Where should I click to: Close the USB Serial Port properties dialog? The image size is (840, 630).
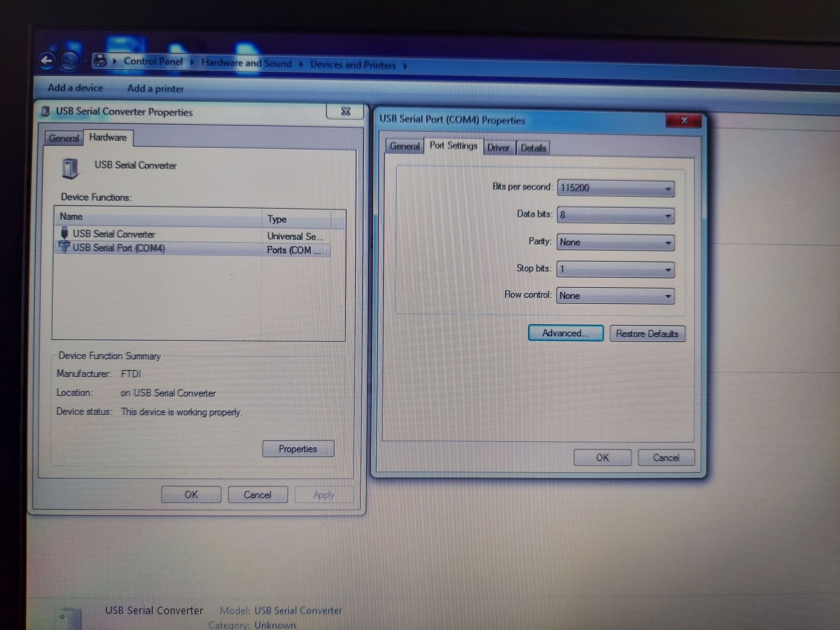683,121
